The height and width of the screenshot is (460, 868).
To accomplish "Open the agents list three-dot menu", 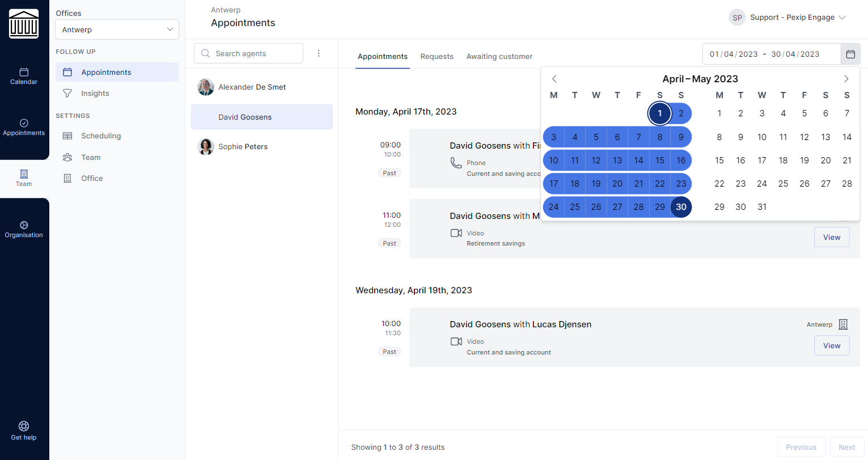I will coord(319,53).
